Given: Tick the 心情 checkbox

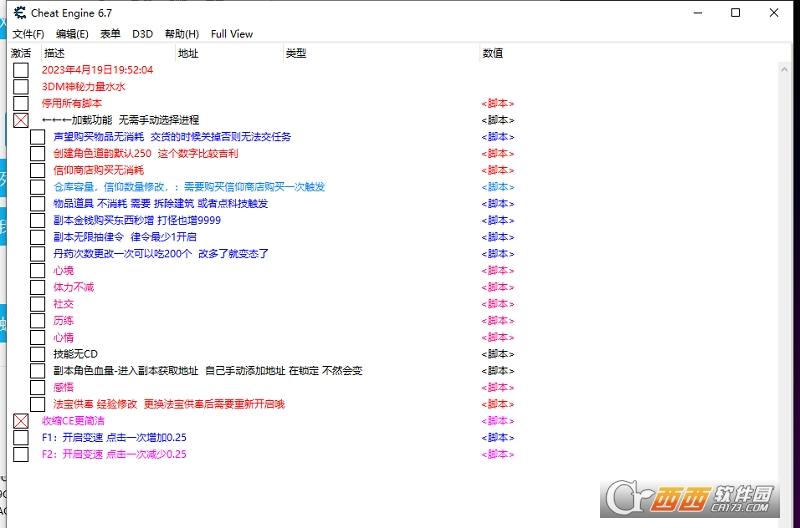Looking at the screenshot, I should pos(38,338).
